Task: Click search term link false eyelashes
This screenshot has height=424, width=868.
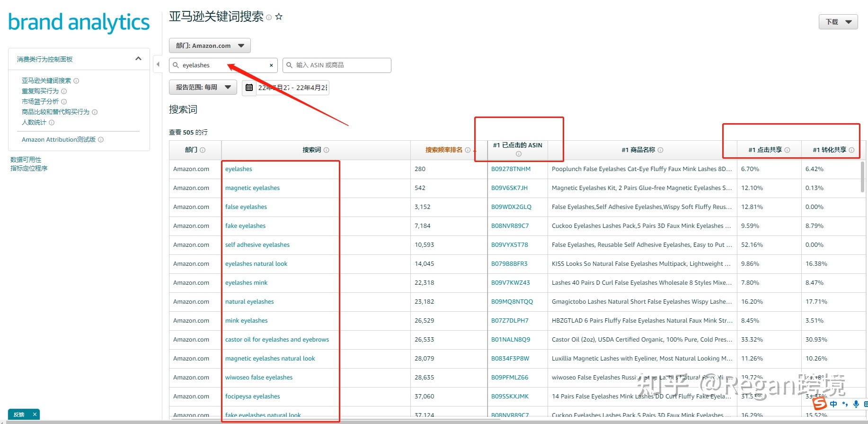Action: coord(246,207)
